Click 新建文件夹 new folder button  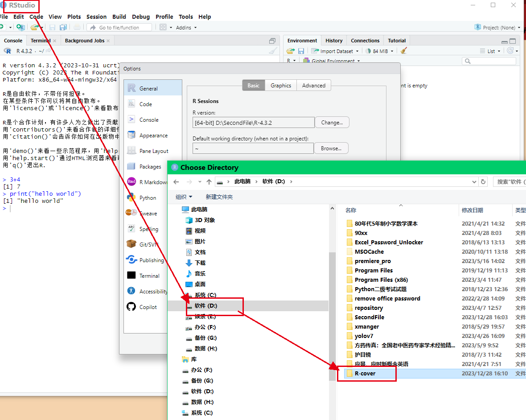tap(219, 197)
